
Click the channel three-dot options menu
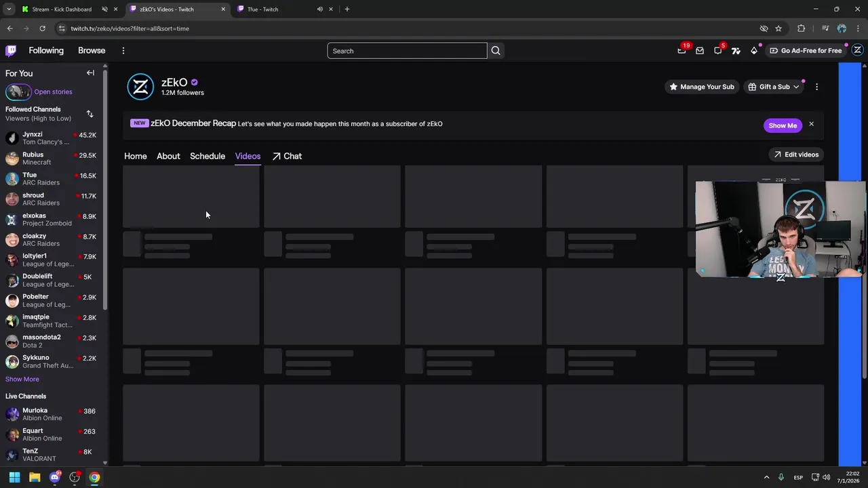click(x=816, y=87)
